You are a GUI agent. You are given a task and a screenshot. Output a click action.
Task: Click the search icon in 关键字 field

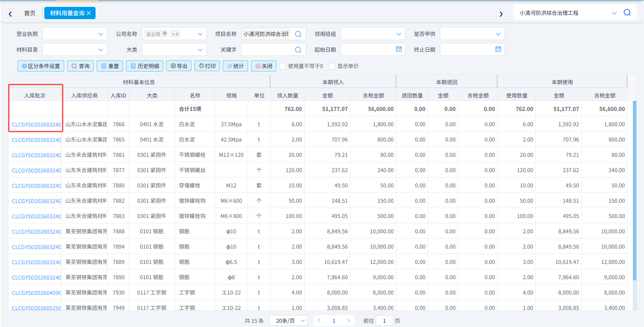pos(298,50)
